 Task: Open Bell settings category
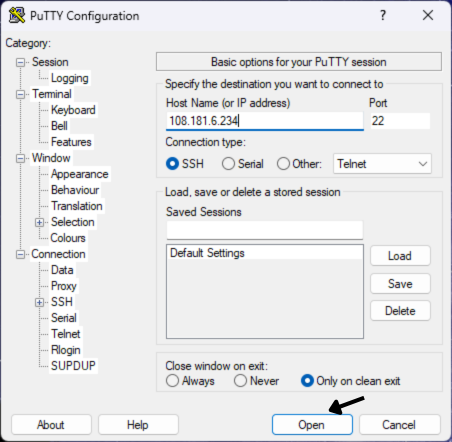tap(59, 126)
